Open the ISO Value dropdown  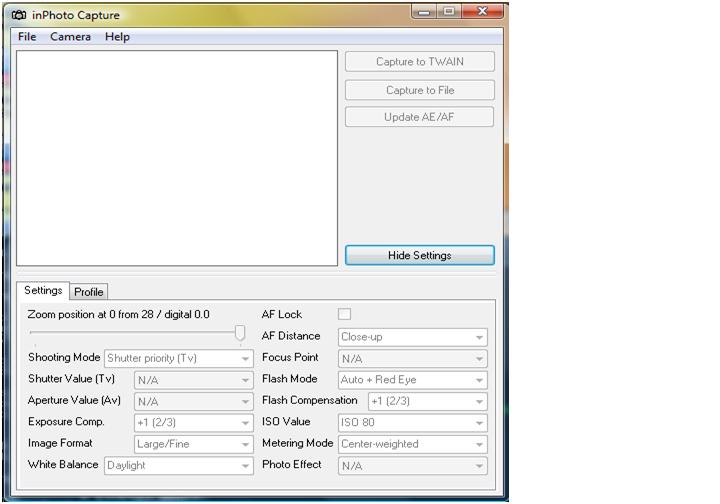point(412,422)
